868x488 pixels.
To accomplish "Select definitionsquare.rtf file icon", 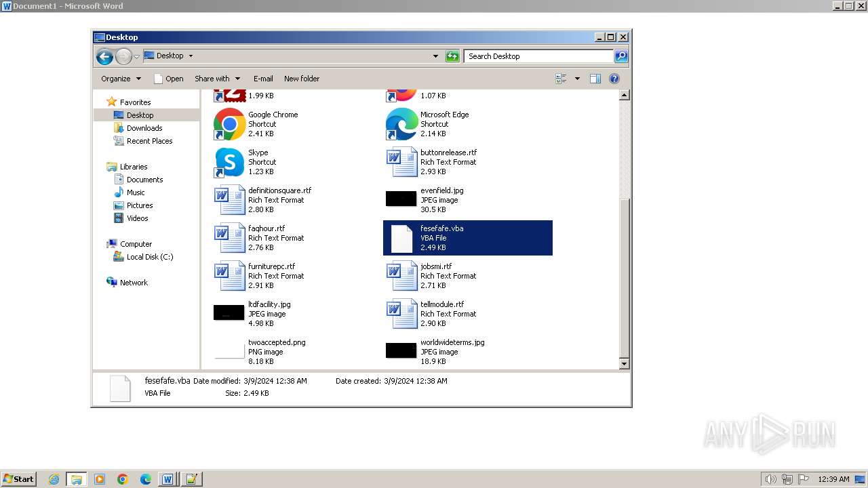I will pyautogui.click(x=229, y=200).
